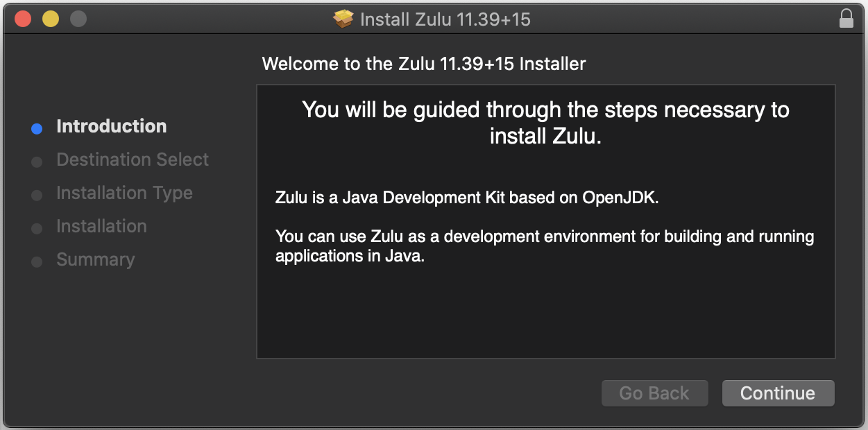Click the Destination Select step indicator dot
Screen dimensions: 868x430
(x=36, y=161)
